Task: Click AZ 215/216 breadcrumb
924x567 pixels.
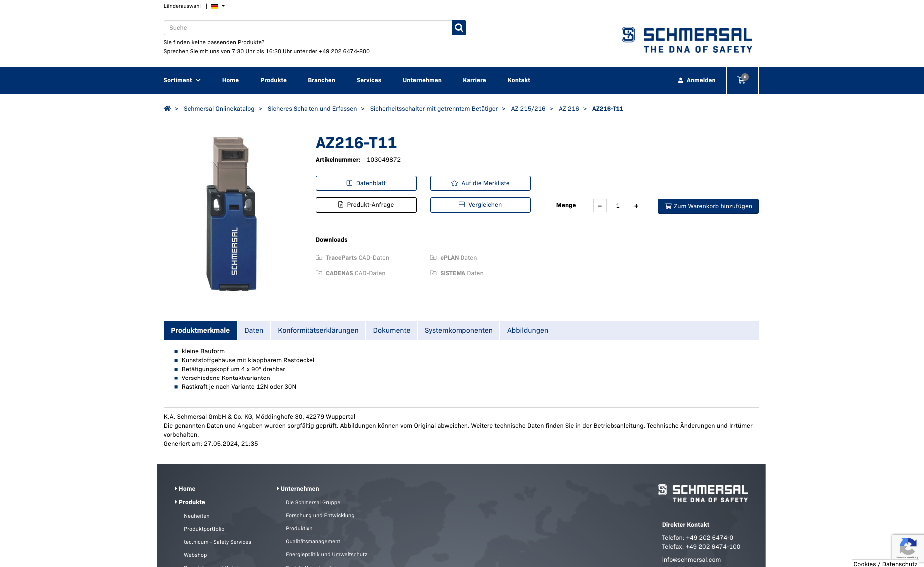Action: [528, 109]
